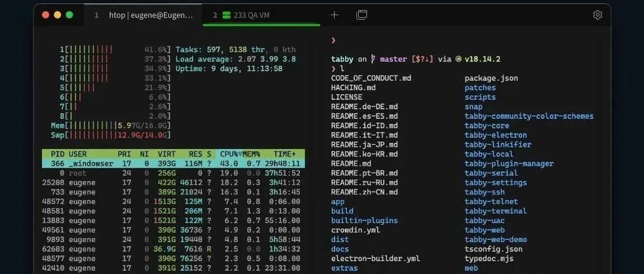Viewport: 644px width, 274px height.
Task: Select the process row with PID 733
Action: [x=173, y=192]
